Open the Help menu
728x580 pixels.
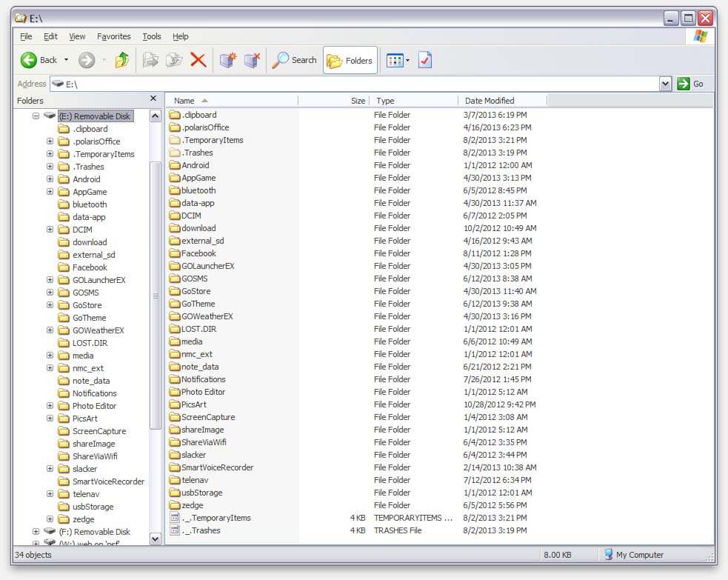181,36
